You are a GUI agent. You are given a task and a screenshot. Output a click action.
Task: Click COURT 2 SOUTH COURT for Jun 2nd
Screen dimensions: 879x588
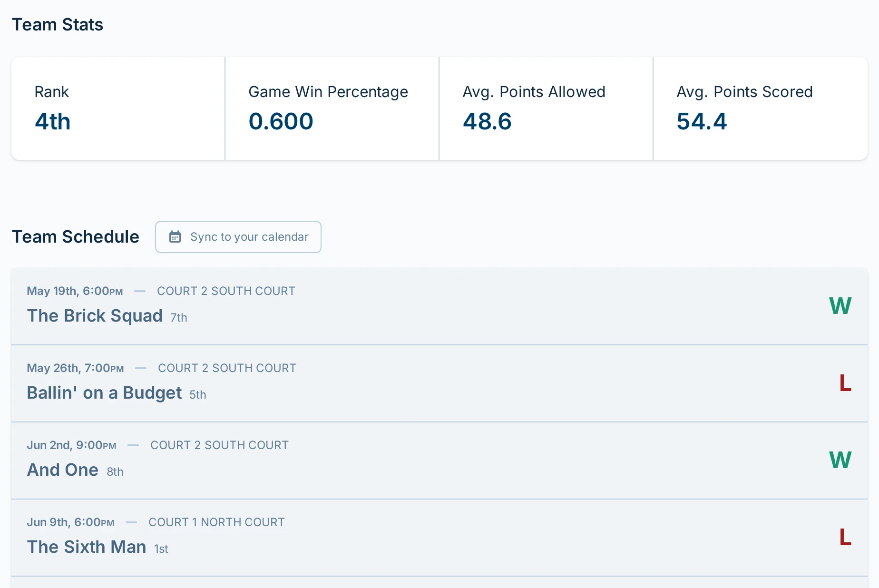pyautogui.click(x=219, y=445)
